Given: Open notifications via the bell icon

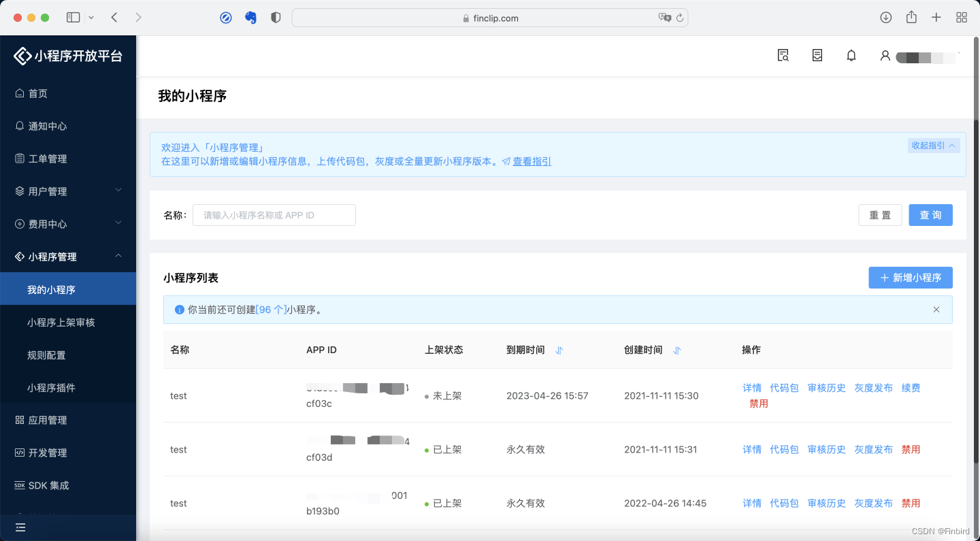Looking at the screenshot, I should click(851, 55).
